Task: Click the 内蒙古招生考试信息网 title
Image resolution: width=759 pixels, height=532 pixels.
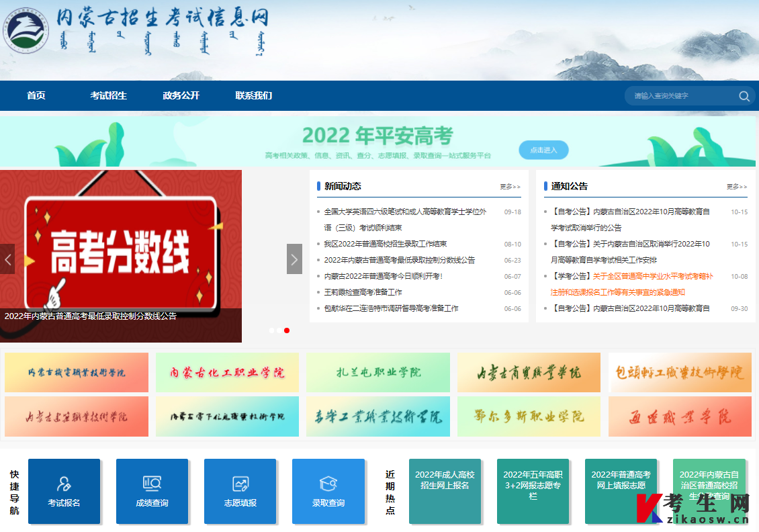Action: 163,17
